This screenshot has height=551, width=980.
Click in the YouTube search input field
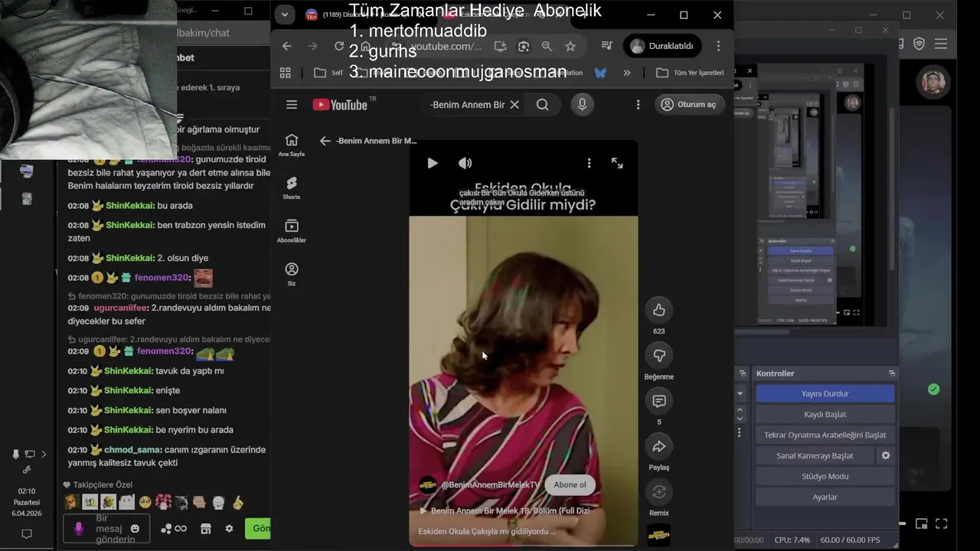point(467,105)
